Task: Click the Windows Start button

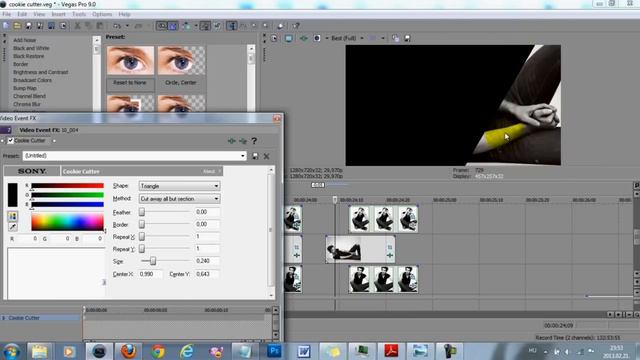Action: [x=11, y=351]
